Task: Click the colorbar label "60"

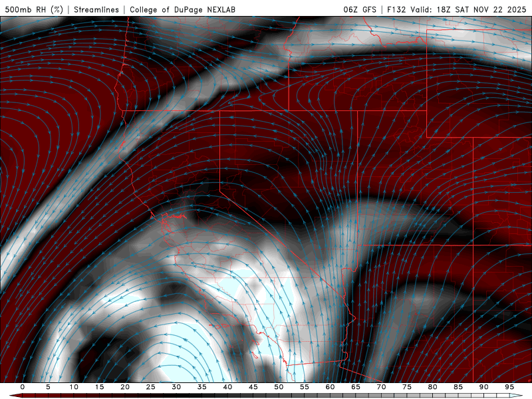Action: pos(330,387)
